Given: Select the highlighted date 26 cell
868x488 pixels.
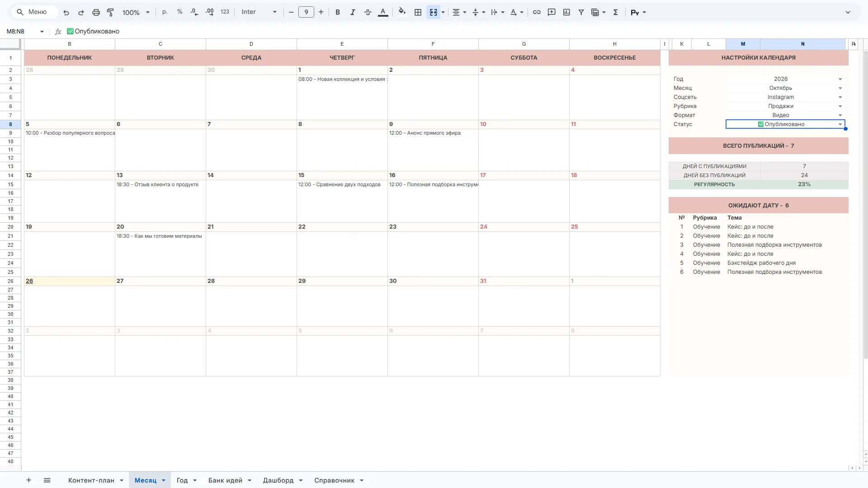Looking at the screenshot, I should (x=70, y=281).
